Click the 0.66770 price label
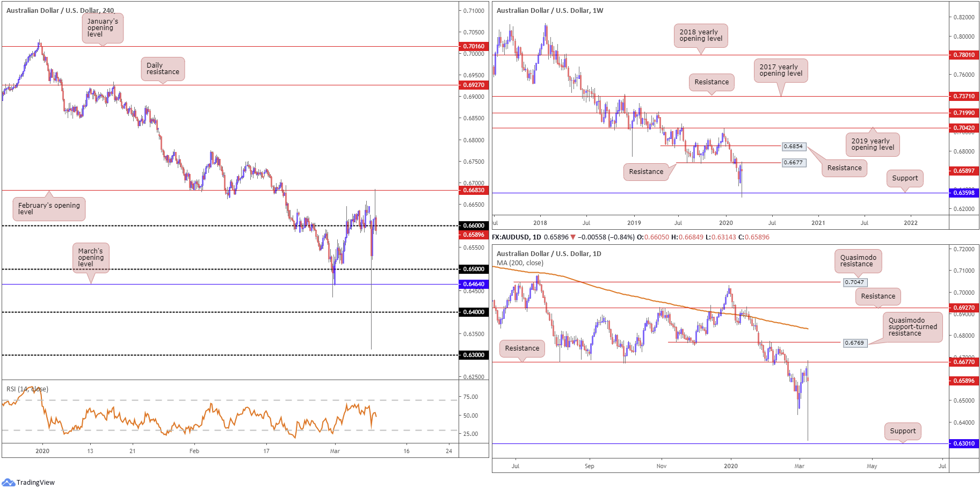Image resolution: width=980 pixels, height=488 pixels. pos(963,362)
